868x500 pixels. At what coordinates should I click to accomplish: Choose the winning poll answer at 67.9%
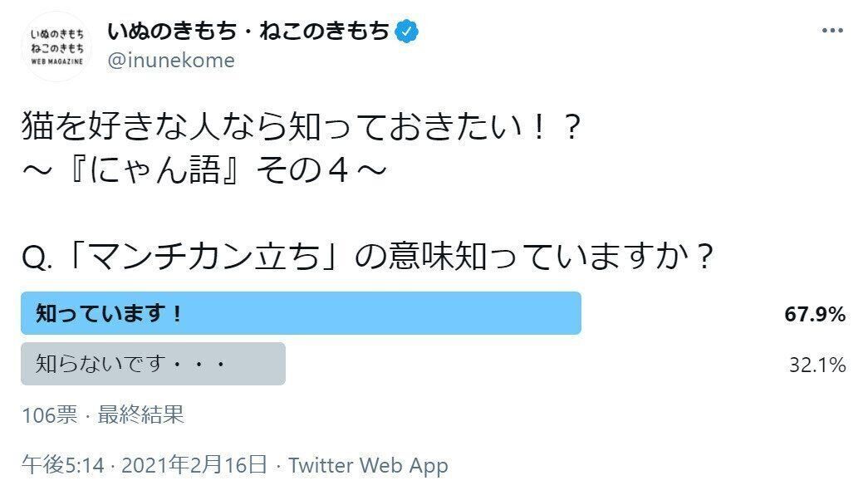303,312
